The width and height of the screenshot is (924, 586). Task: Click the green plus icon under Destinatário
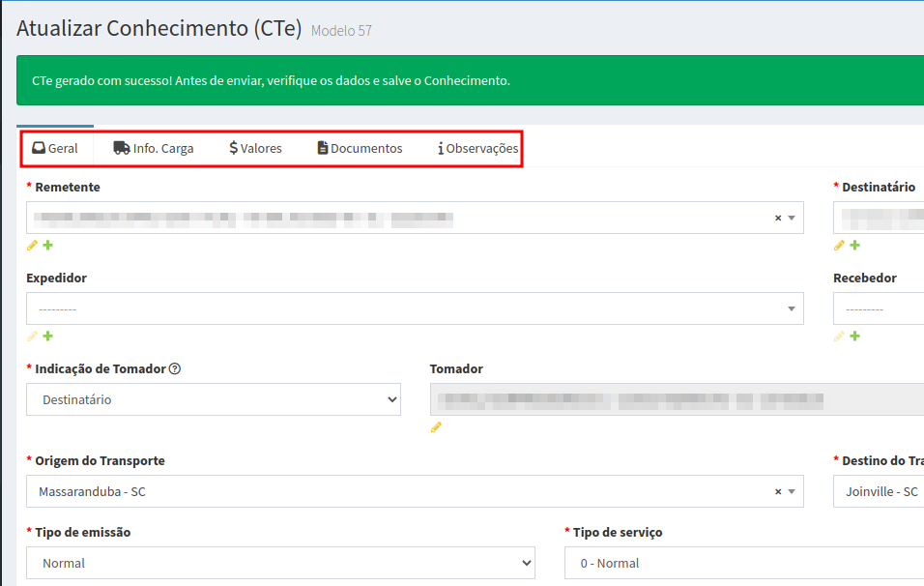coord(854,246)
